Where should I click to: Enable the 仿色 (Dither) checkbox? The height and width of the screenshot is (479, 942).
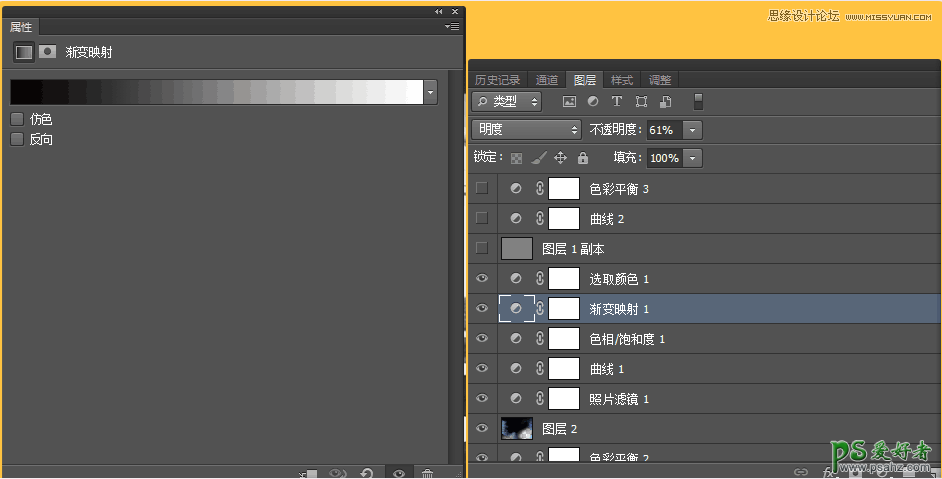coord(17,119)
